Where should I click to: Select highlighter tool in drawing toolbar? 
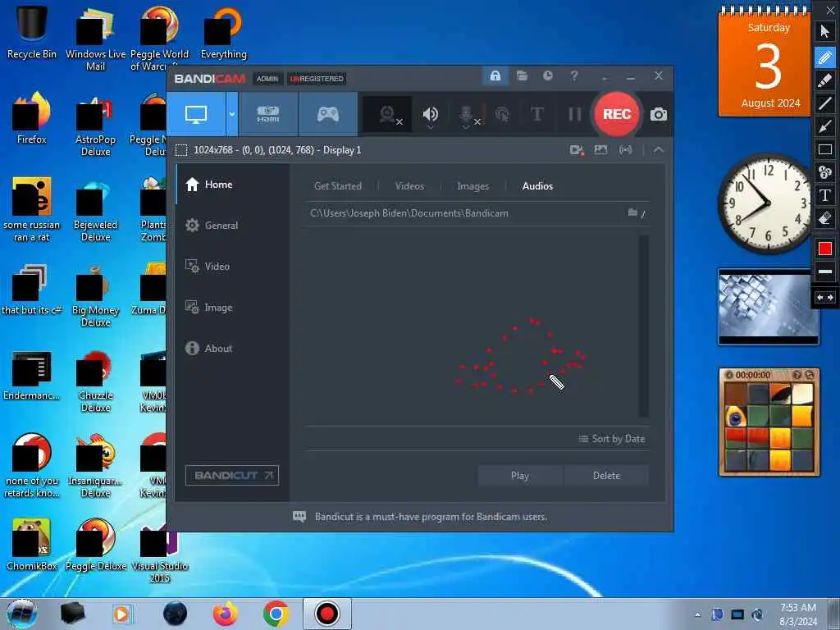click(825, 80)
